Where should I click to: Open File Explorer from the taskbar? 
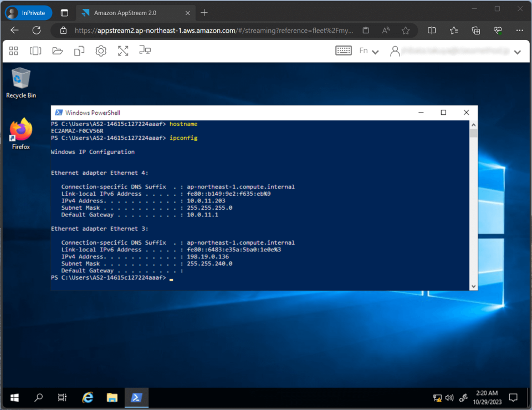click(112, 398)
